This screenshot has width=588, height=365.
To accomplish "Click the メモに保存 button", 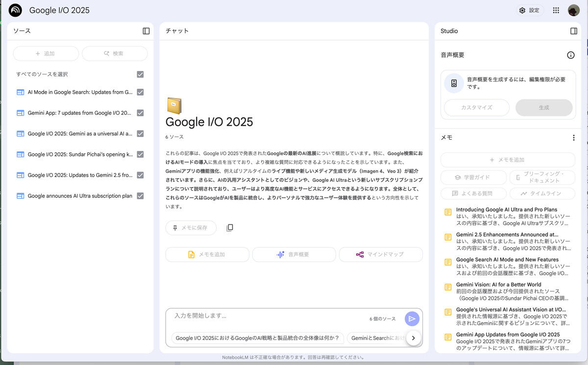I will [191, 228].
